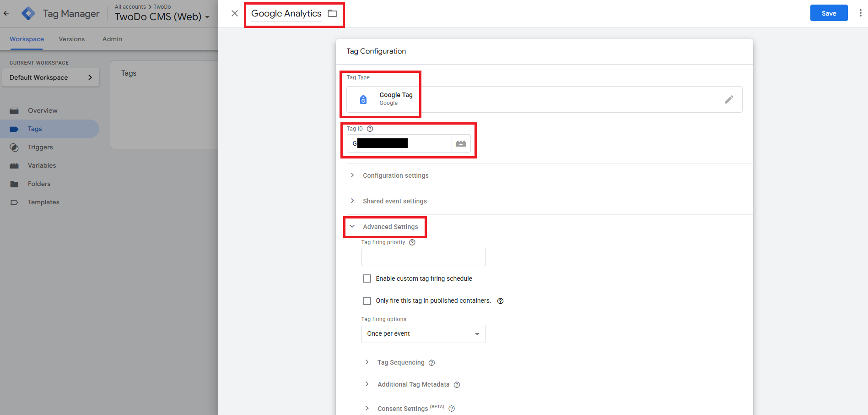868x415 pixels.
Task: Switch to the Versions tab
Action: coord(71,39)
